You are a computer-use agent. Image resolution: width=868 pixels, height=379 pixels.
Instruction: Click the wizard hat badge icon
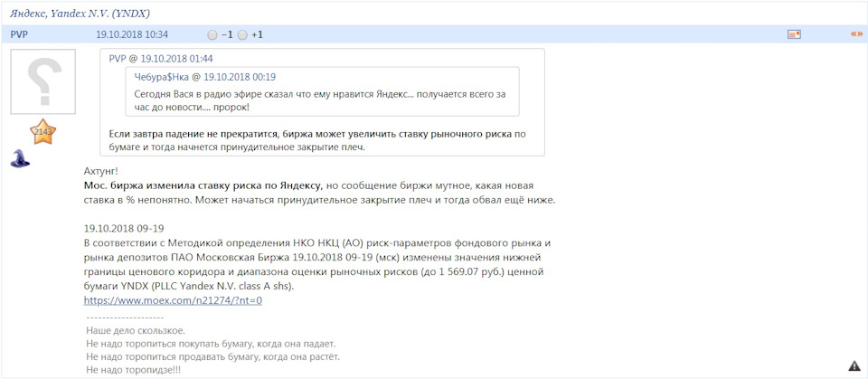(x=21, y=158)
